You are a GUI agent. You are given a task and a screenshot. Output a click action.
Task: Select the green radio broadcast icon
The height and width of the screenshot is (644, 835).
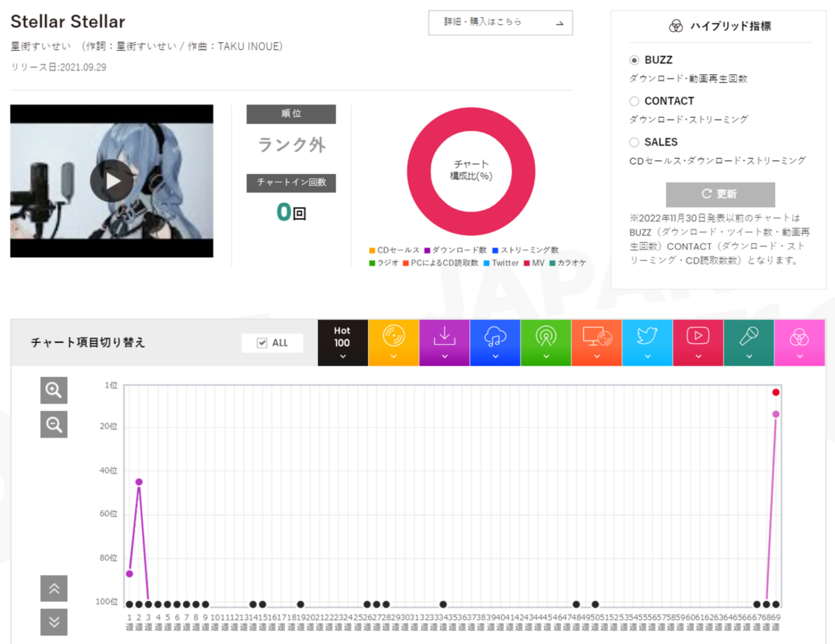point(546,336)
